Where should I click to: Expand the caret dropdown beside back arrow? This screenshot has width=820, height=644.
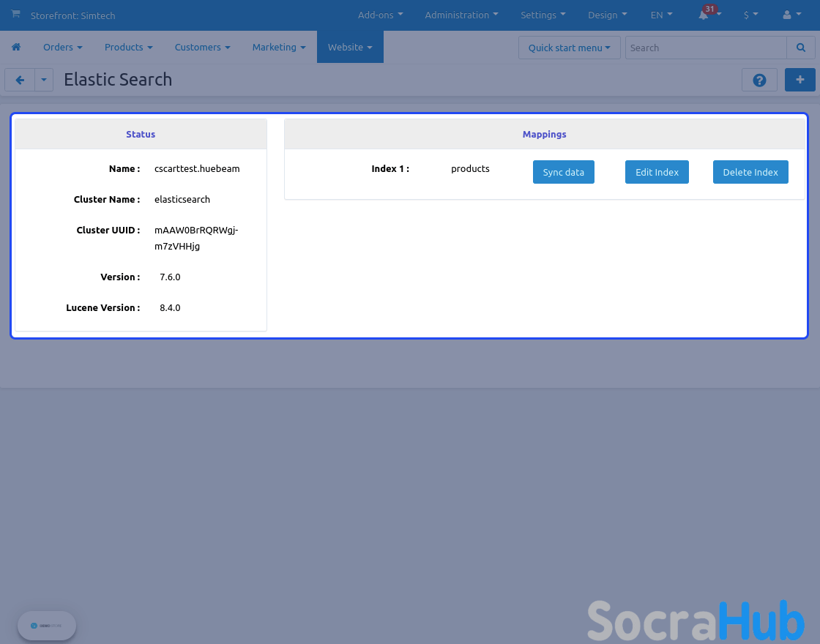pos(44,80)
